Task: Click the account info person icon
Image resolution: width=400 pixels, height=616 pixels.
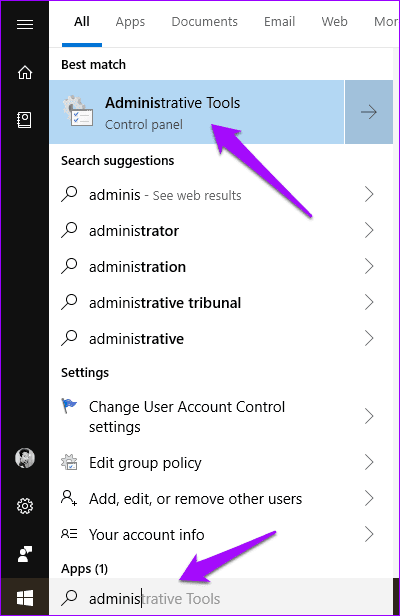Action: 69,534
